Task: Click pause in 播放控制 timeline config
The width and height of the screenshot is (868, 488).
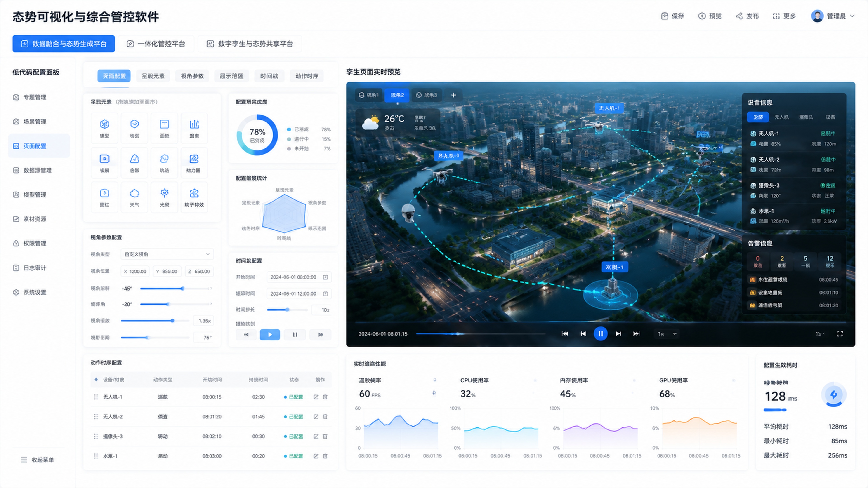Action: coord(295,335)
